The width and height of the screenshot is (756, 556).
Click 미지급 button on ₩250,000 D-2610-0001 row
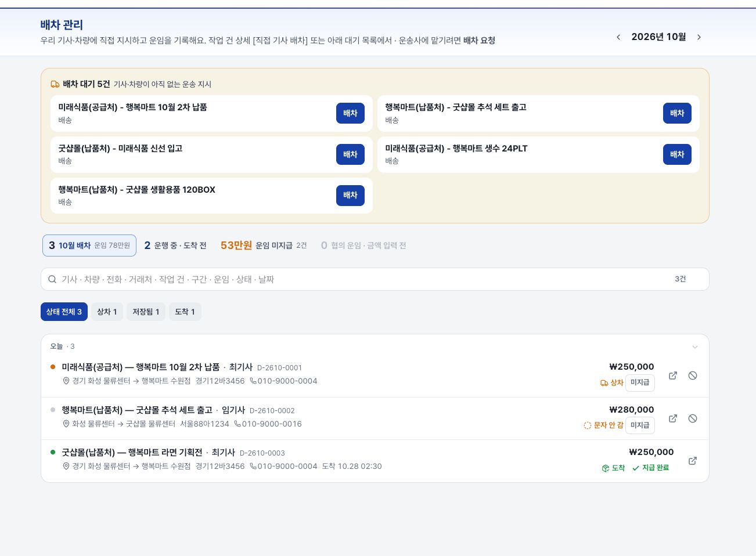click(x=640, y=383)
